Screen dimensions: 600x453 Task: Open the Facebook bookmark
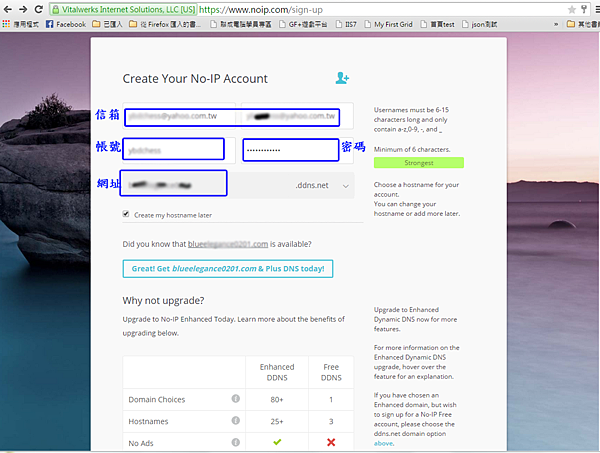[66, 24]
